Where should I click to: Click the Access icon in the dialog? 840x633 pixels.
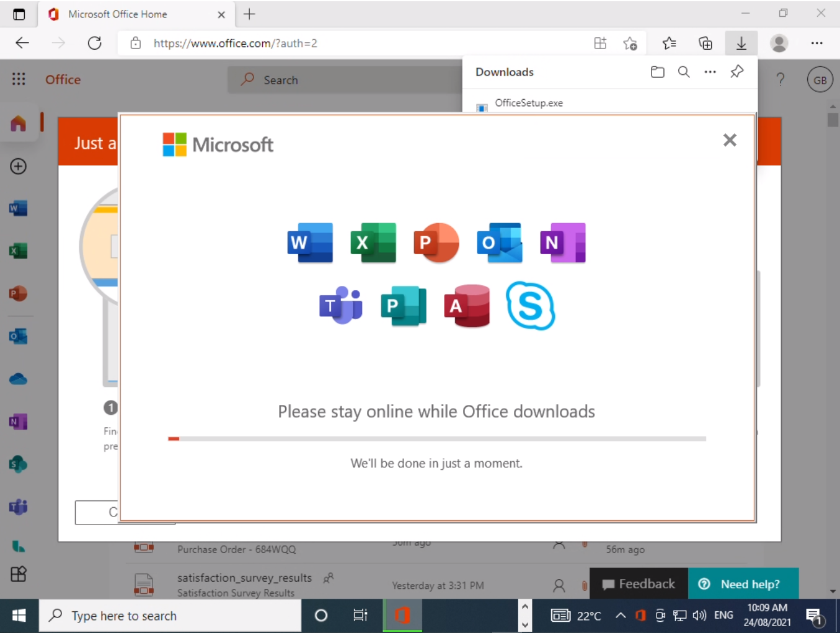467,306
